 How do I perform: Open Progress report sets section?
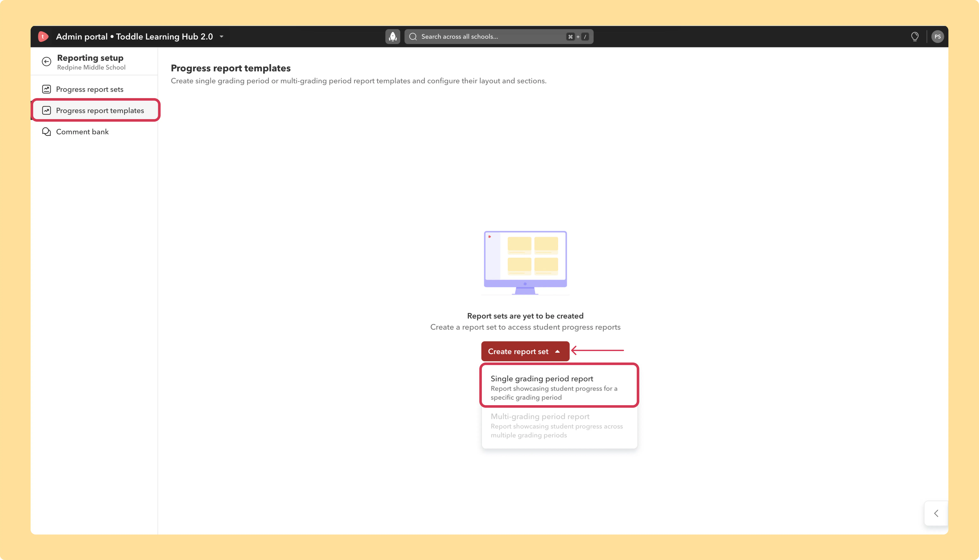[94, 89]
